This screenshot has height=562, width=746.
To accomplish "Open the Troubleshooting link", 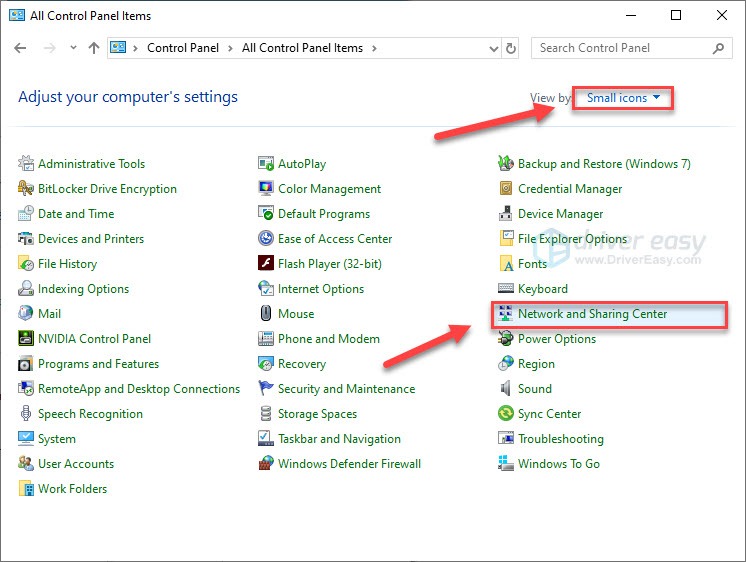I will [560, 439].
